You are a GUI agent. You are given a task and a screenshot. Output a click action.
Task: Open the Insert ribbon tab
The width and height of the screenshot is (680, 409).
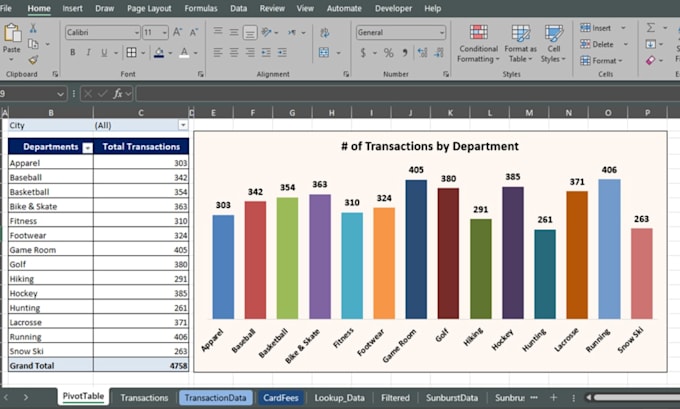(72, 8)
